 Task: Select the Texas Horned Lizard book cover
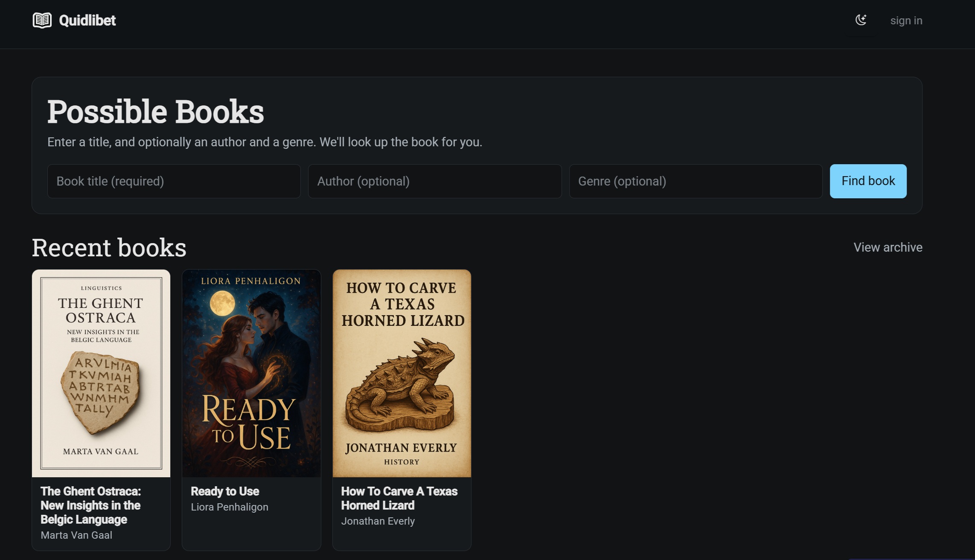402,373
